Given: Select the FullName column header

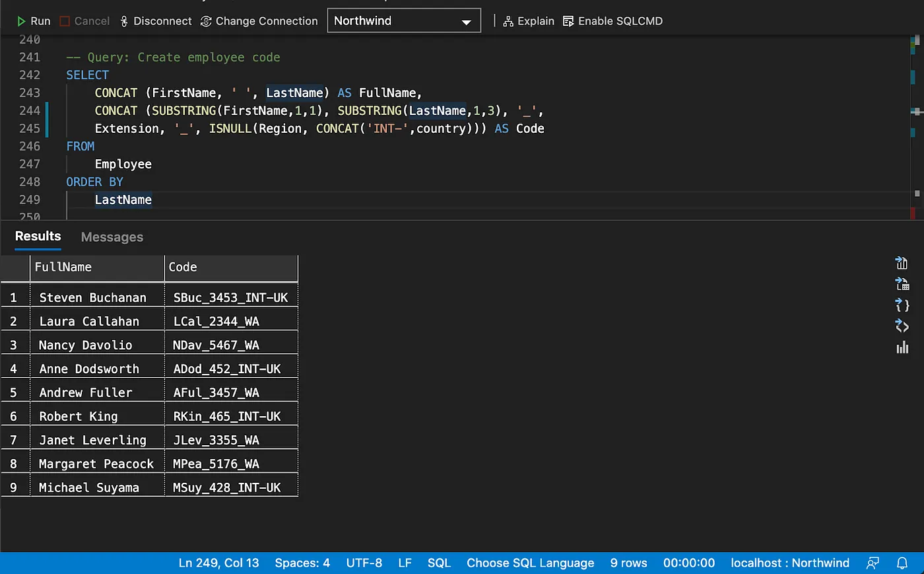Looking at the screenshot, I should 97,268.
